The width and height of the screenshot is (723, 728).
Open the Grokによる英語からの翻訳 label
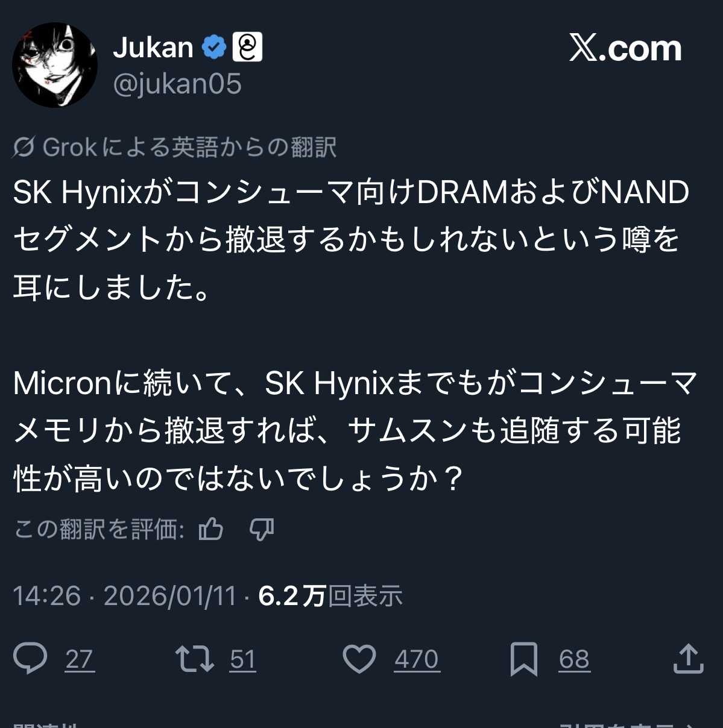[x=189, y=147]
